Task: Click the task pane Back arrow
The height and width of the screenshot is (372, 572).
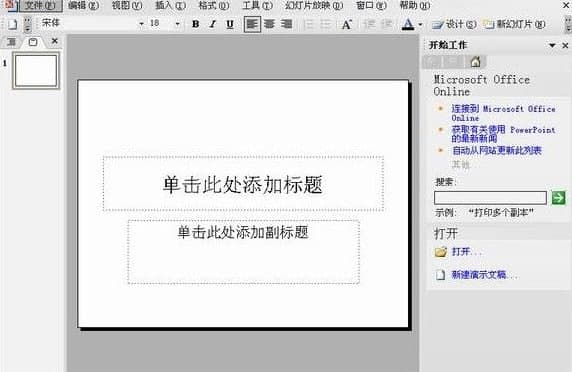Action: tap(433, 62)
